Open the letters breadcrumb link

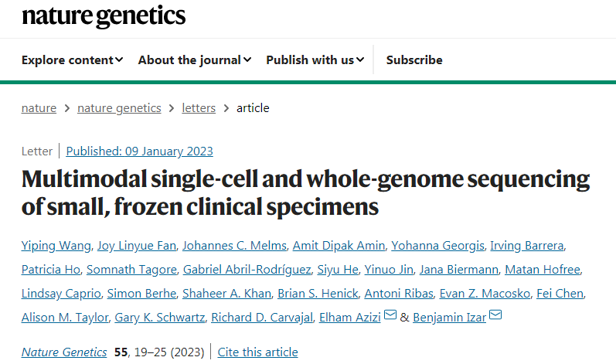click(199, 108)
